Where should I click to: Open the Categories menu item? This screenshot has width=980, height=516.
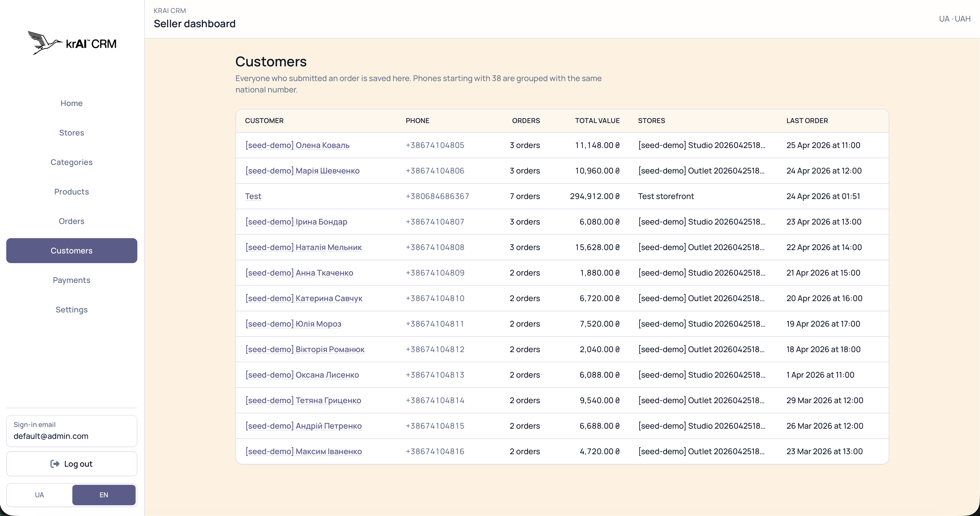[71, 162]
